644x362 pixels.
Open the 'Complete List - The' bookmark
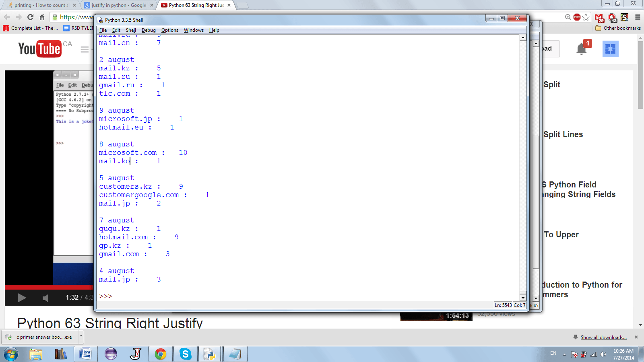[x=31, y=28]
